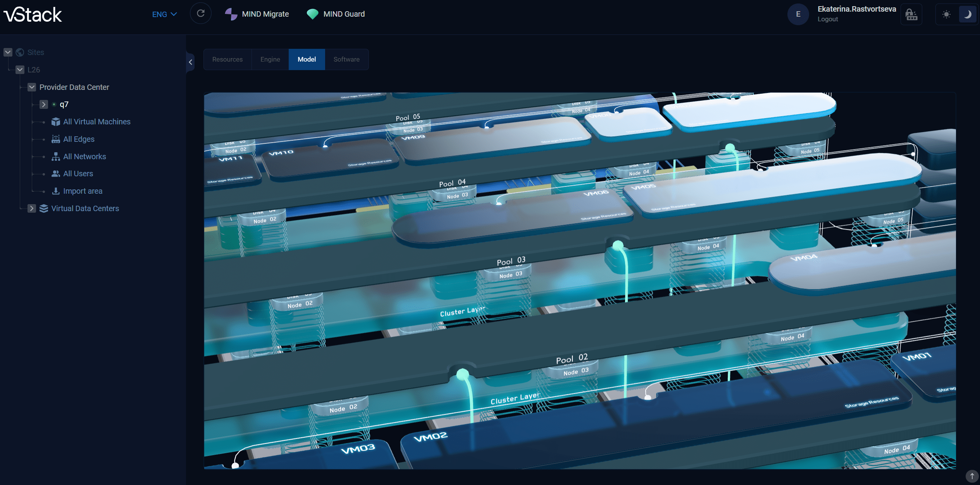Image resolution: width=980 pixels, height=485 pixels.
Task: Switch to light theme with the sun toggle
Action: click(946, 15)
